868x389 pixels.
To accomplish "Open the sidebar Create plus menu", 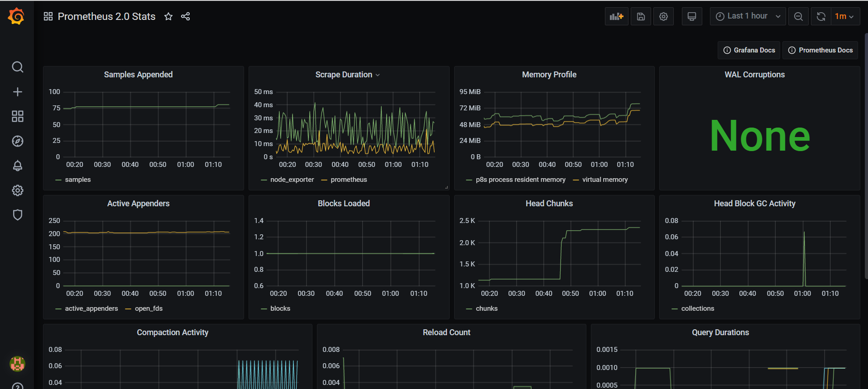I will pyautogui.click(x=17, y=92).
